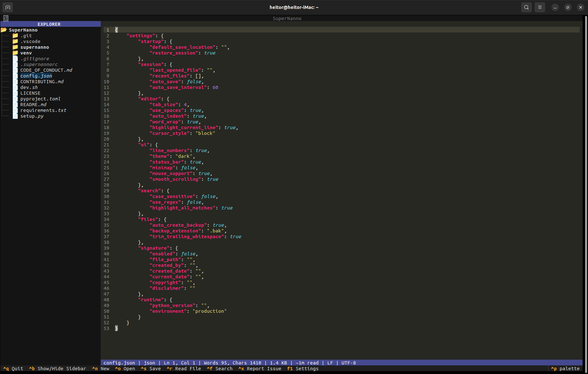Click the file icon next to .gitignore

(15, 59)
